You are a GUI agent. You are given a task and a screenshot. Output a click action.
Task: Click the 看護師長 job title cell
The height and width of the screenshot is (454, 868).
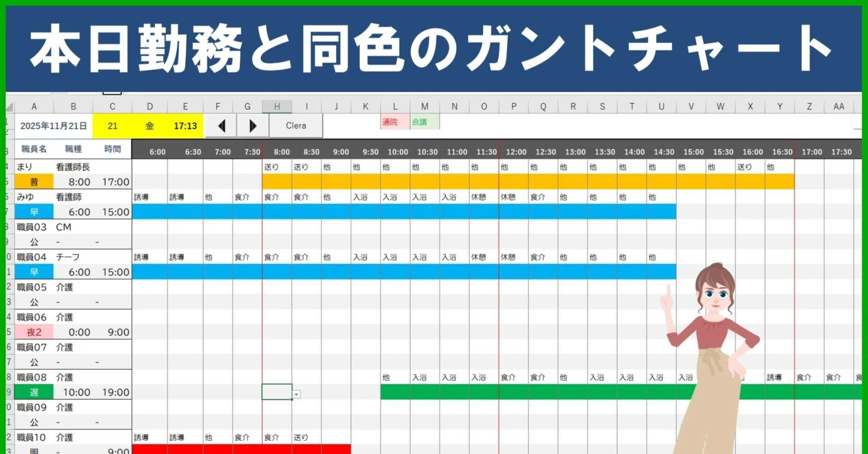click(73, 167)
